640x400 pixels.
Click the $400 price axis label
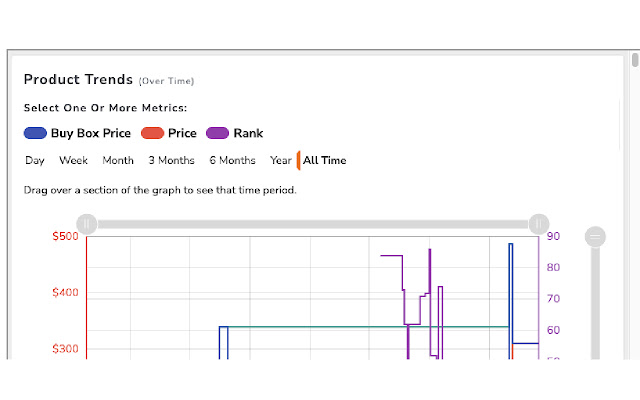65,293
